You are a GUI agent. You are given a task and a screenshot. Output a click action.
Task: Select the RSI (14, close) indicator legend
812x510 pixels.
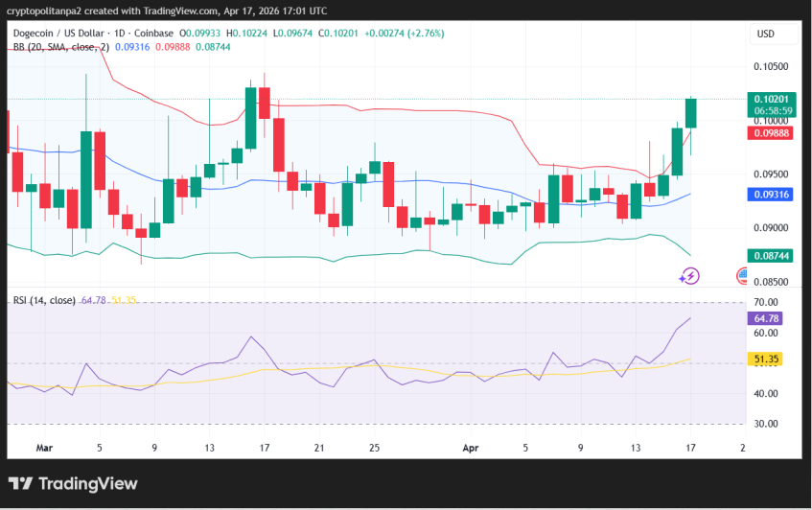(44, 300)
